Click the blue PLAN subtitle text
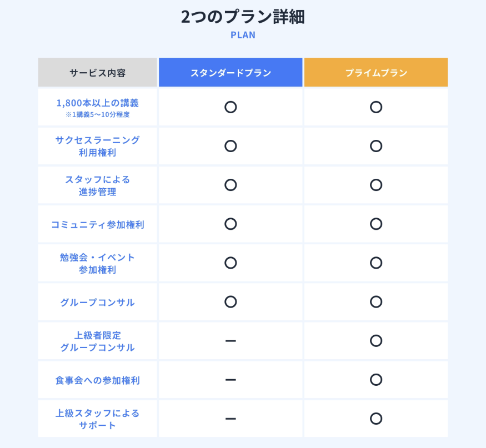This screenshot has width=486, height=448. (243, 35)
